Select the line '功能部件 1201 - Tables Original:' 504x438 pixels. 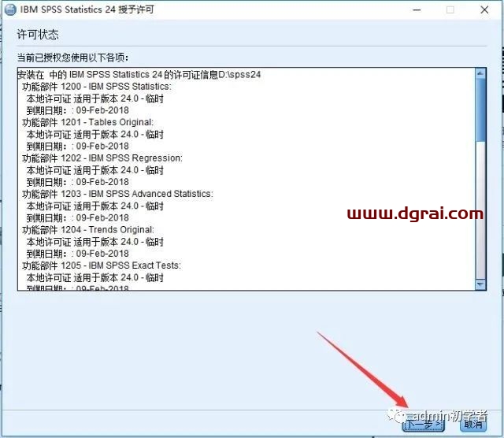coord(87,122)
